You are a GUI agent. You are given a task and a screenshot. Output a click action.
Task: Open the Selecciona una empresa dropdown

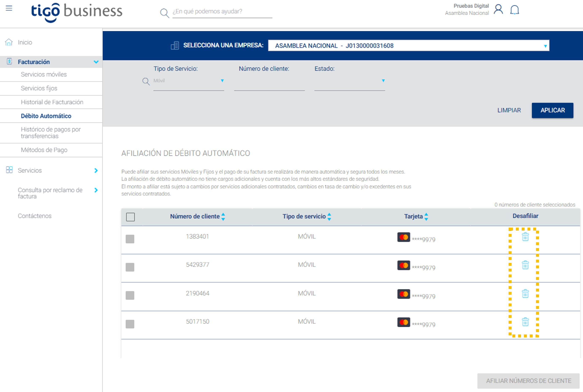point(408,46)
